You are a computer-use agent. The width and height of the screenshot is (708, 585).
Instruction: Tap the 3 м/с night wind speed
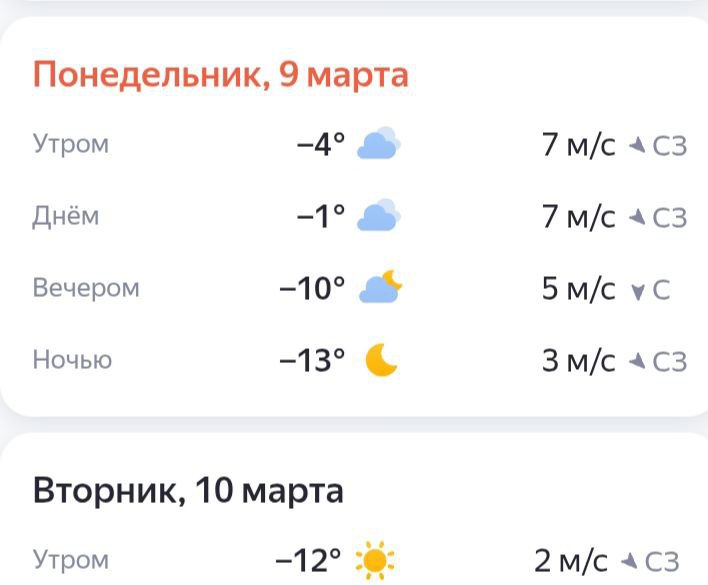(x=578, y=360)
